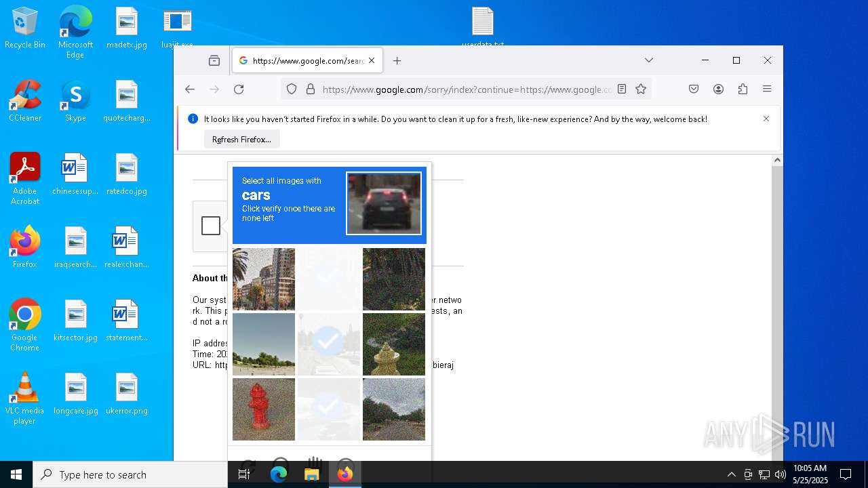Viewport: 868px width, 488px height.
Task: Open network status in system tray
Action: point(764,474)
